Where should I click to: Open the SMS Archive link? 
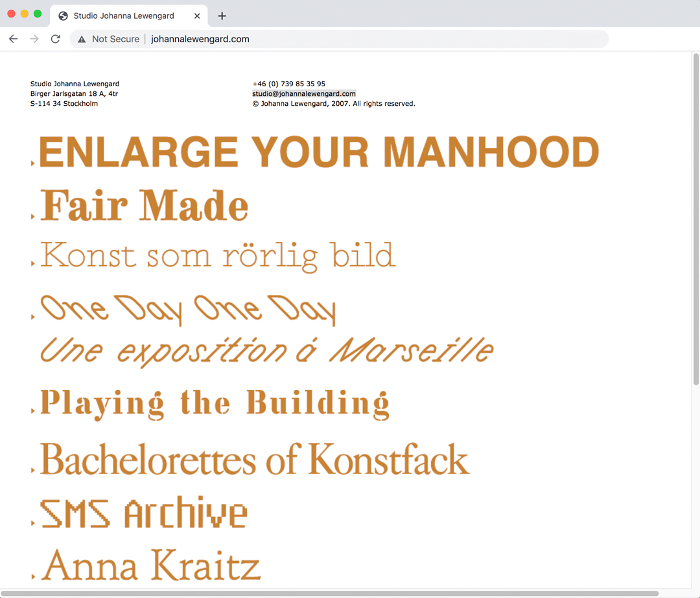coord(144,512)
